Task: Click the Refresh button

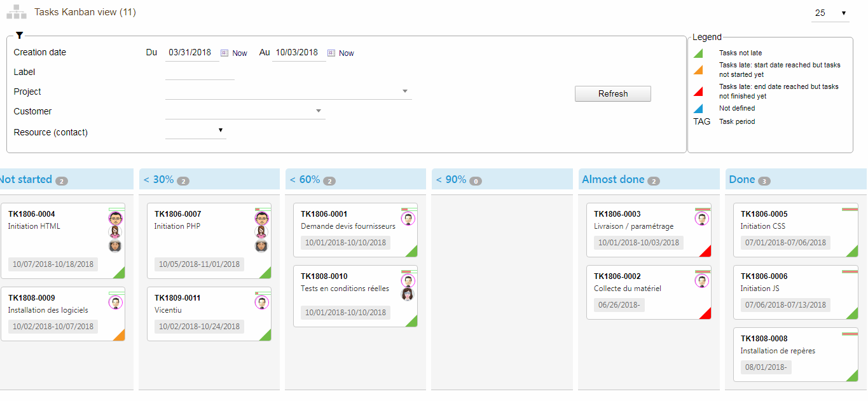Action: [x=612, y=93]
